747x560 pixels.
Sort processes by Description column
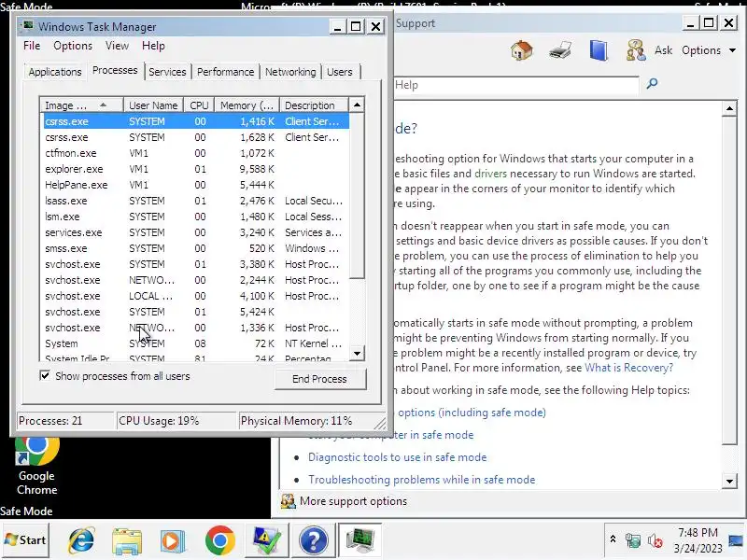pos(314,105)
